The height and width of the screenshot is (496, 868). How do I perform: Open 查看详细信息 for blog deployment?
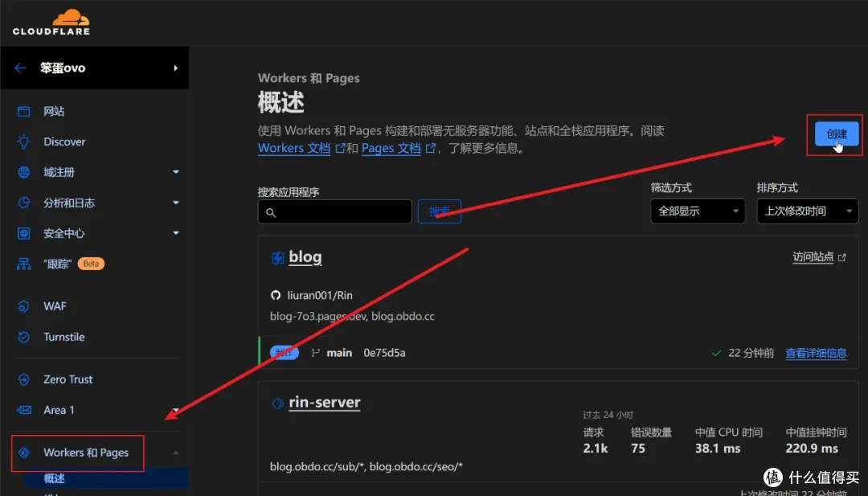(816, 353)
